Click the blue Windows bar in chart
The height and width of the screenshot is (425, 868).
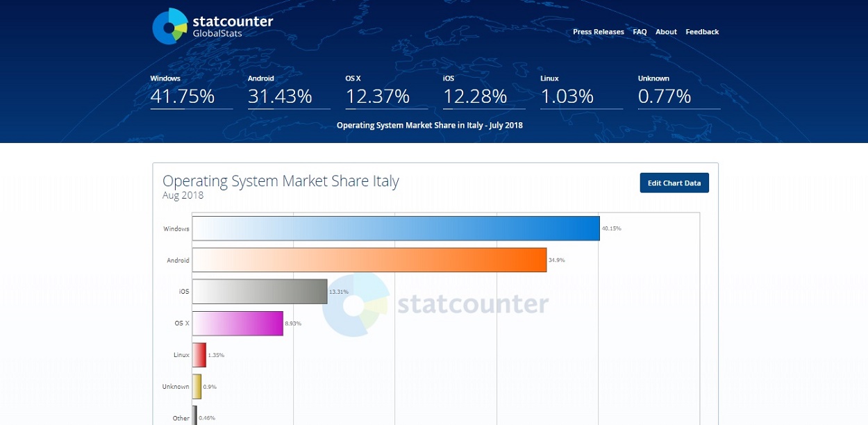pyautogui.click(x=396, y=228)
